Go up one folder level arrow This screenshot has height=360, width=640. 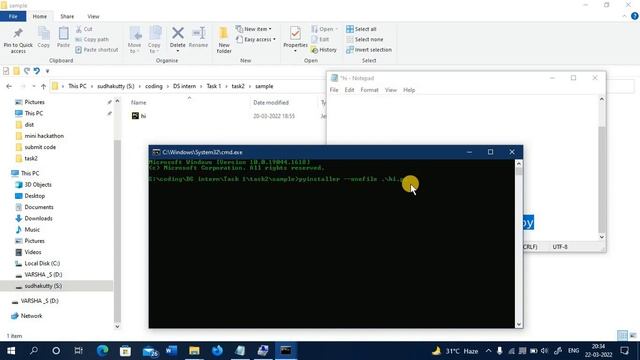43,86
